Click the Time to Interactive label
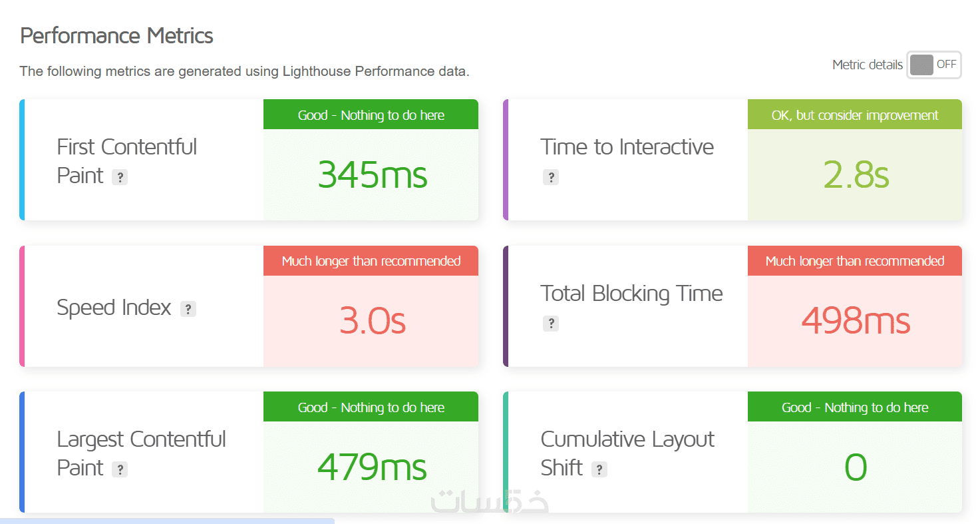The image size is (980, 524). pyautogui.click(x=627, y=146)
